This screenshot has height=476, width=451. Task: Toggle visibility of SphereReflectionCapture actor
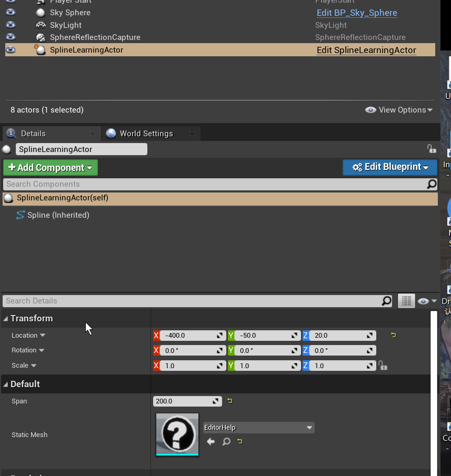click(x=11, y=37)
